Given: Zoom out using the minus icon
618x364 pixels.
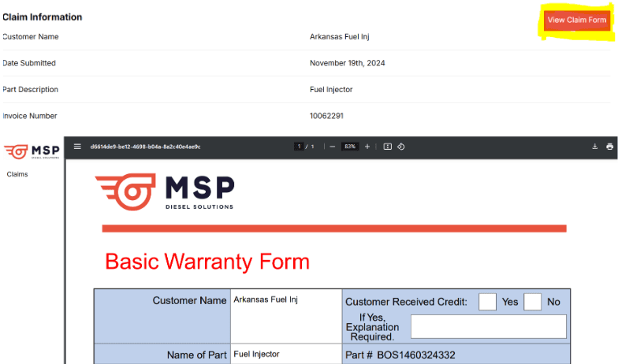Looking at the screenshot, I should [333, 147].
